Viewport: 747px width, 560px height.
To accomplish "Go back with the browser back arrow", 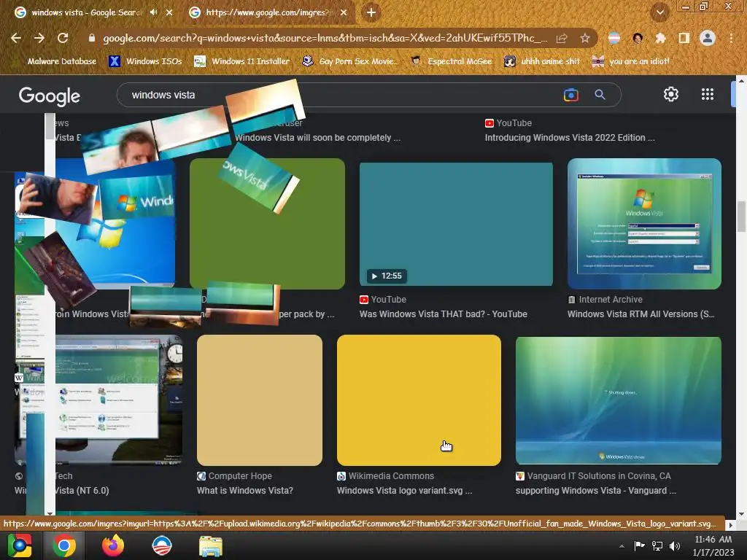I will pos(16,38).
